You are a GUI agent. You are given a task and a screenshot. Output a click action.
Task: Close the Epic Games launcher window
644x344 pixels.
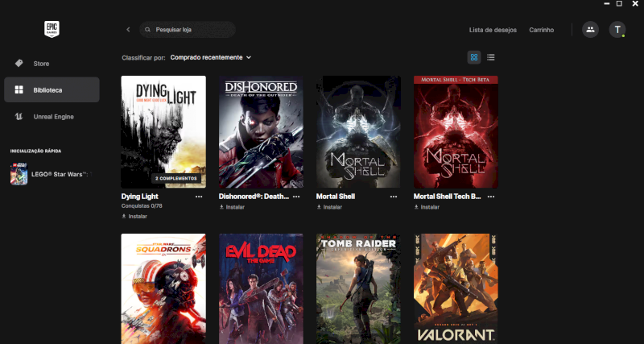point(635,3)
